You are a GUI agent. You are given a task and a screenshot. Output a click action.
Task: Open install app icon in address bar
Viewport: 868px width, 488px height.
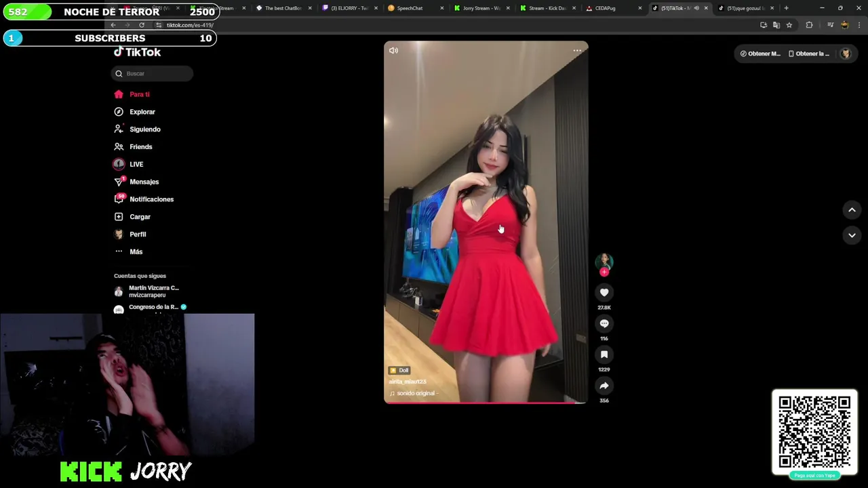coord(764,25)
